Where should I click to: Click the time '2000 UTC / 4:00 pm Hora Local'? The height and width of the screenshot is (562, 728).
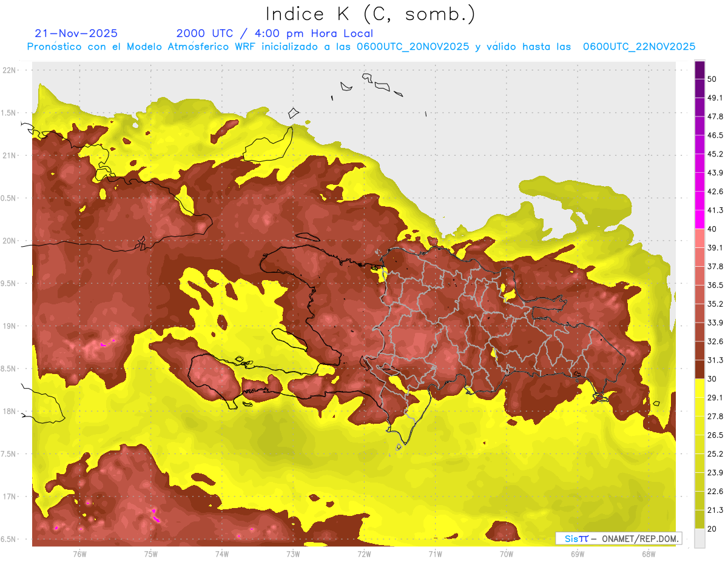click(275, 33)
